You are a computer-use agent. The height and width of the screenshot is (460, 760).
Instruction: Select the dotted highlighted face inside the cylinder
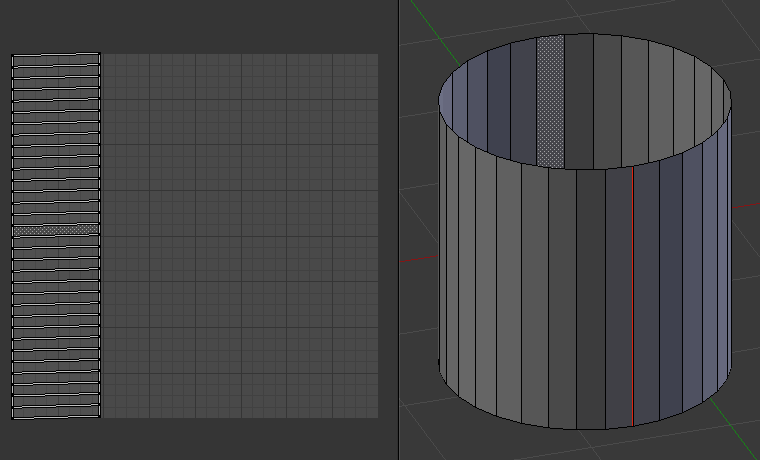550,100
